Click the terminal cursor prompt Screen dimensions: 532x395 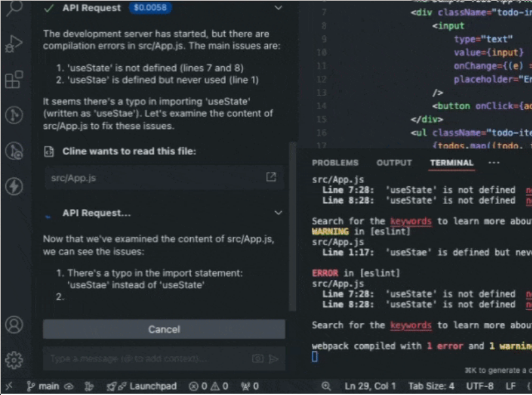314,356
